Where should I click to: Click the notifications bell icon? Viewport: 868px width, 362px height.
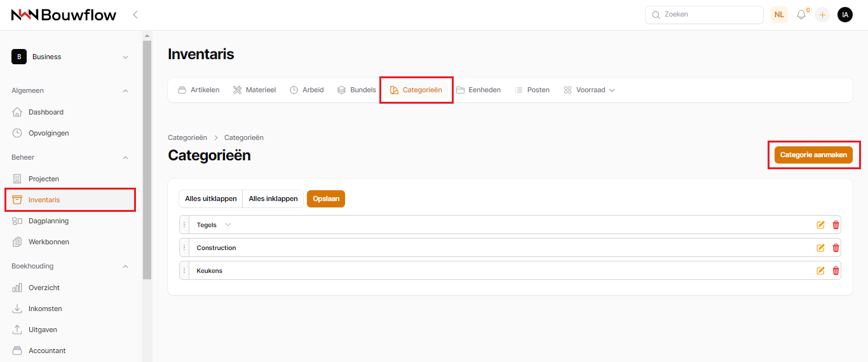point(801,15)
